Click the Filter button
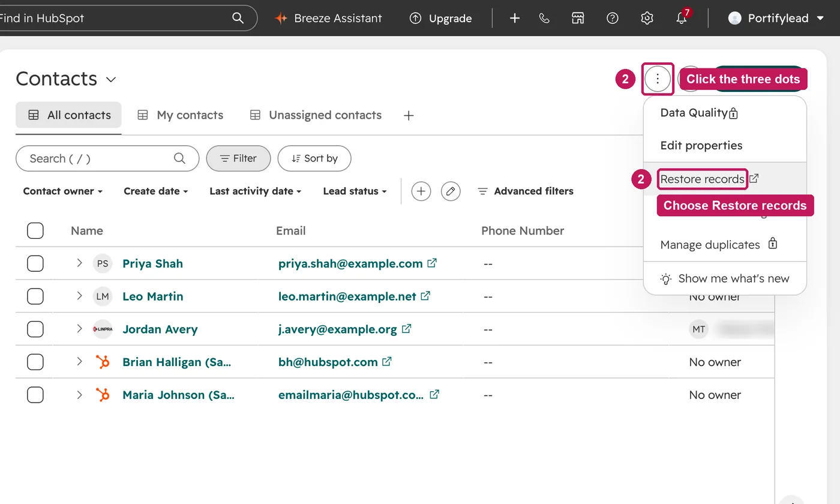Screen dimensions: 840x504 pyautogui.click(x=238, y=158)
